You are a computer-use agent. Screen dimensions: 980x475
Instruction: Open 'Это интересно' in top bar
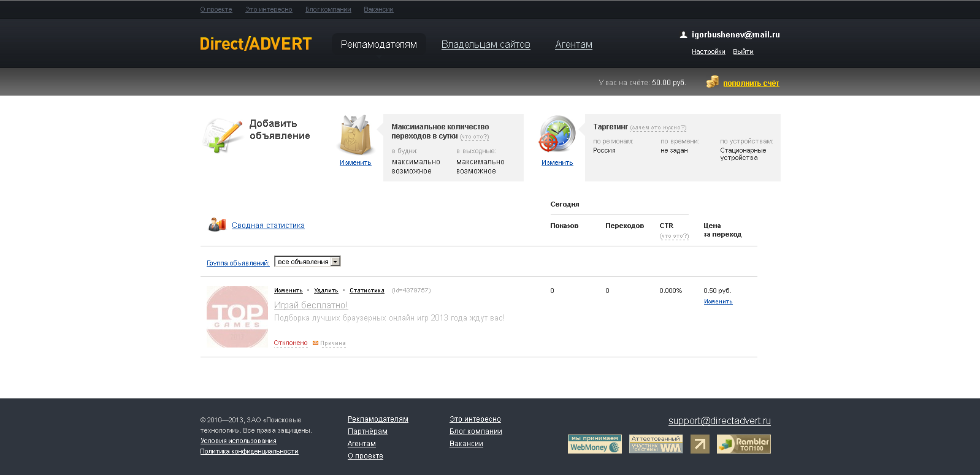(269, 9)
